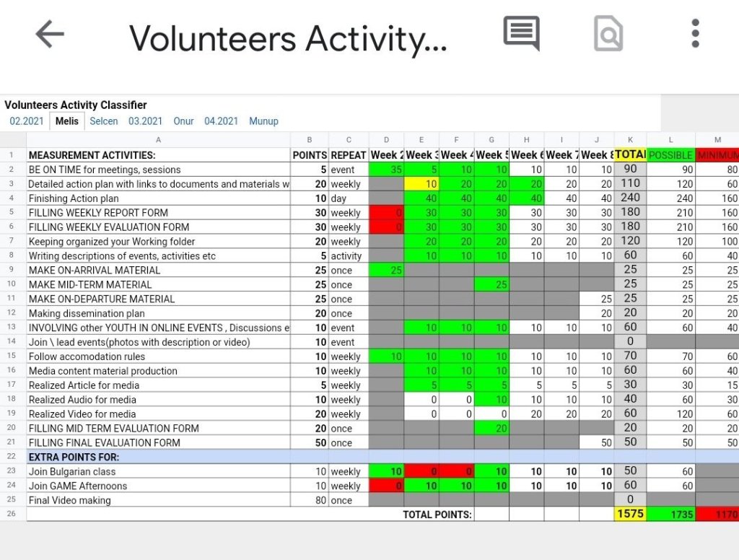Select the column A header

click(158, 140)
